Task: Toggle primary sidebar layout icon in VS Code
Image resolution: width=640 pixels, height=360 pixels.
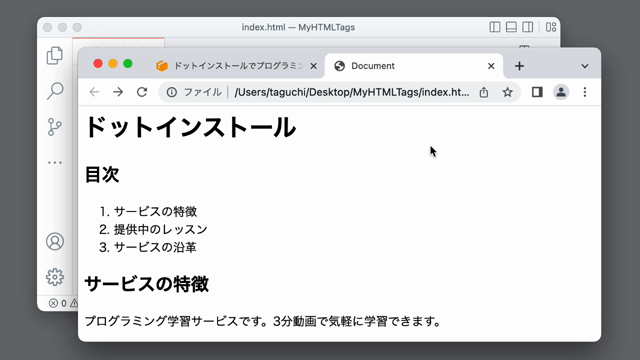Action: 495,27
